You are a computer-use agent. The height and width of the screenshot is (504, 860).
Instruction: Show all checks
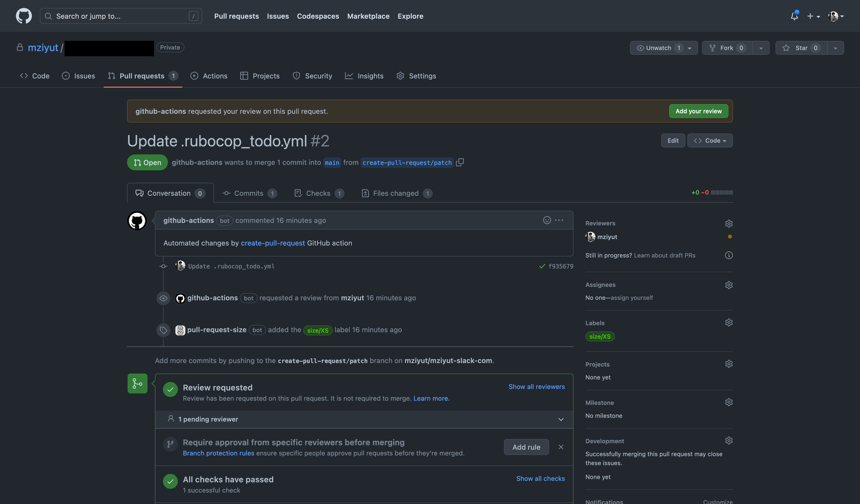tap(540, 478)
